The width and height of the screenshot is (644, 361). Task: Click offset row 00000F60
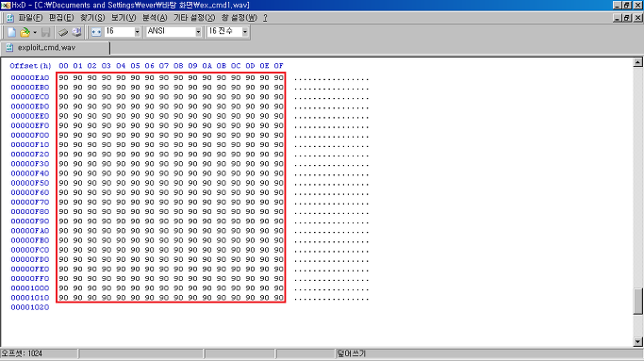(x=30, y=192)
